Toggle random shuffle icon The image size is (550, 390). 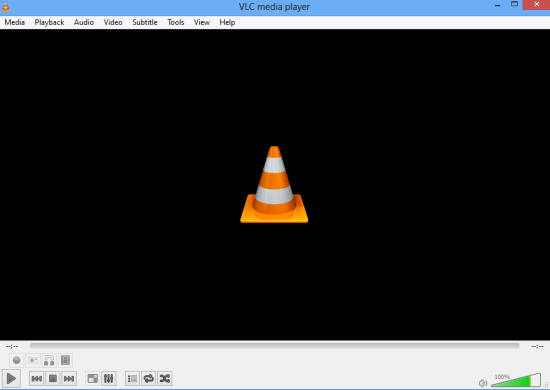165,378
